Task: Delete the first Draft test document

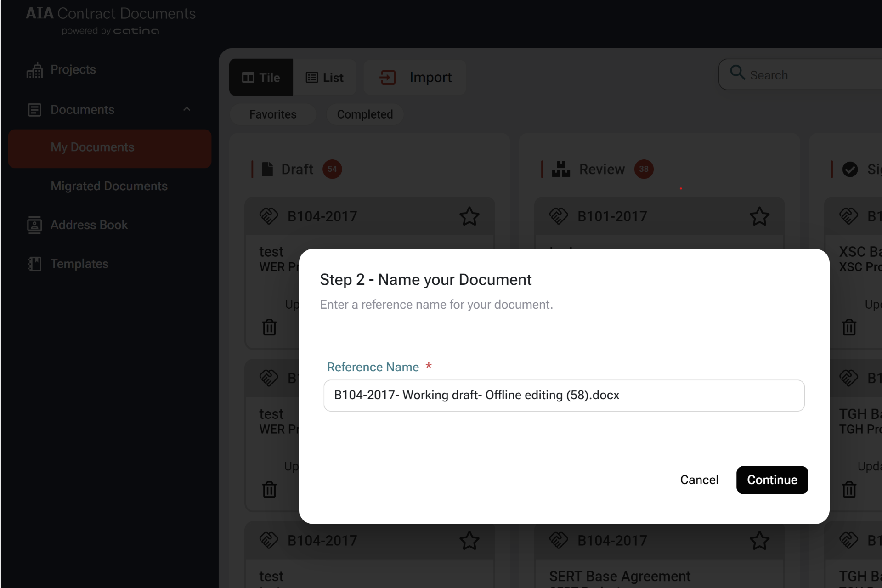Action: (x=269, y=328)
